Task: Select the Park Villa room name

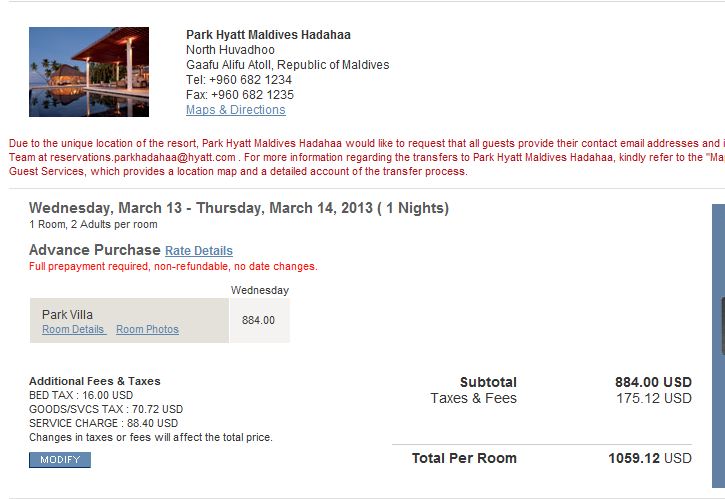Action: click(67, 314)
